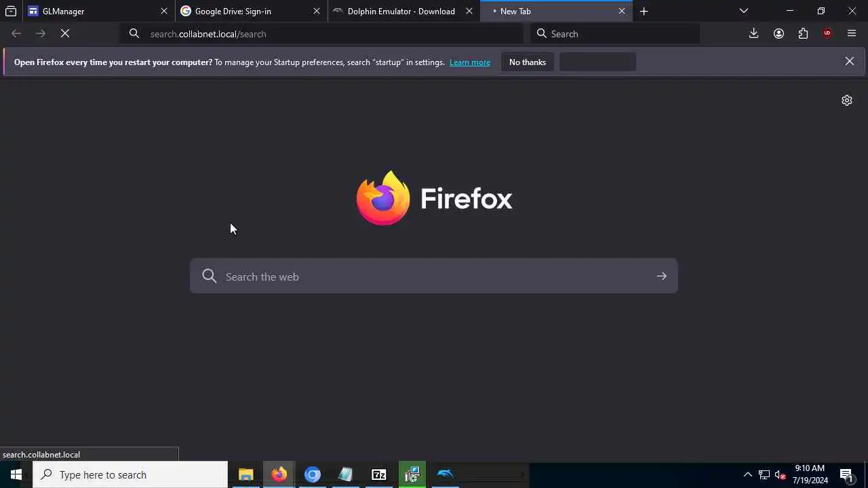Focus the toolbar Search box
This screenshot has width=868, height=488.
click(x=615, y=34)
